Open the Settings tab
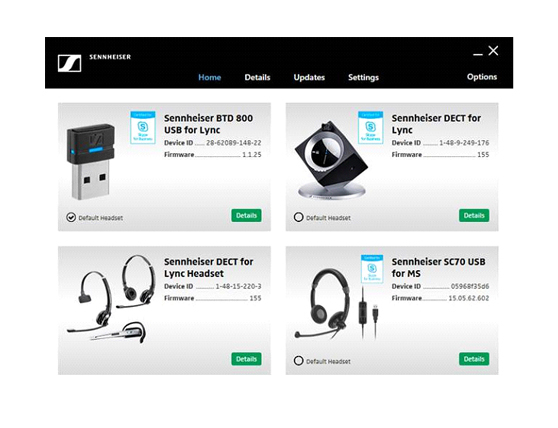558x428 pixels. [x=363, y=77]
